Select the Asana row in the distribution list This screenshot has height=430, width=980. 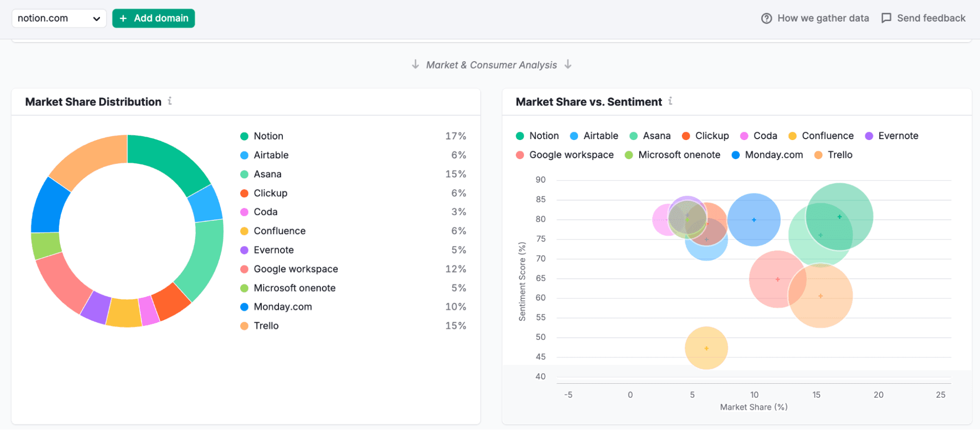pos(268,174)
